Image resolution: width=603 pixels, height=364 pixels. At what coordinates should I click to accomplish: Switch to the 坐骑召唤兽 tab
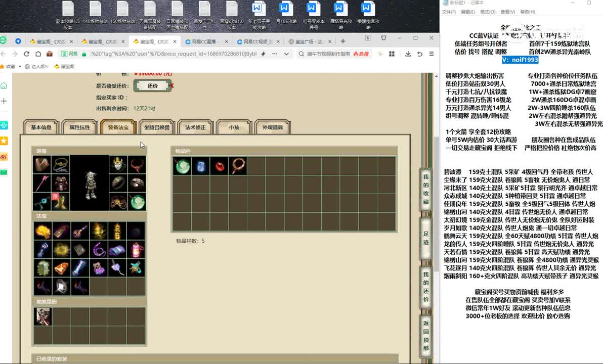click(156, 127)
